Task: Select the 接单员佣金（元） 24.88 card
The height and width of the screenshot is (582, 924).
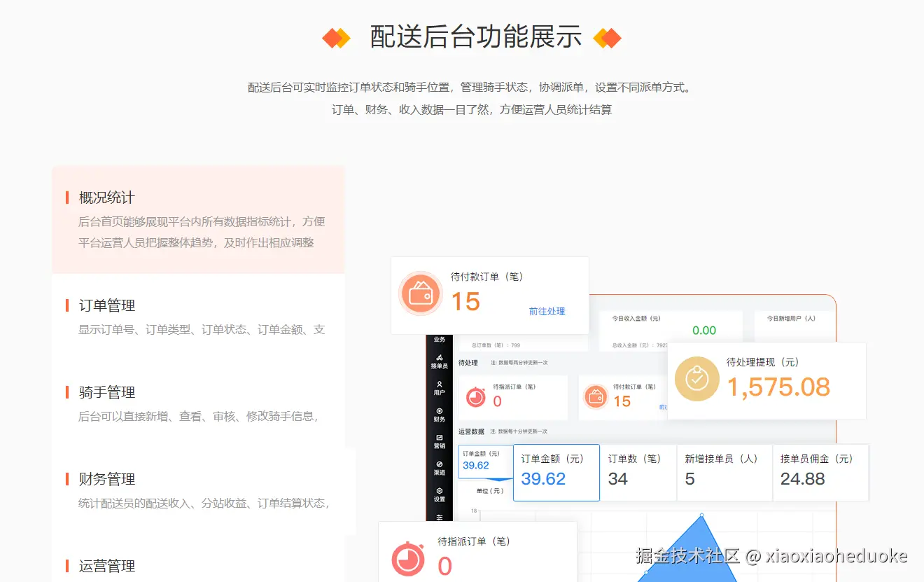Action: coord(820,473)
